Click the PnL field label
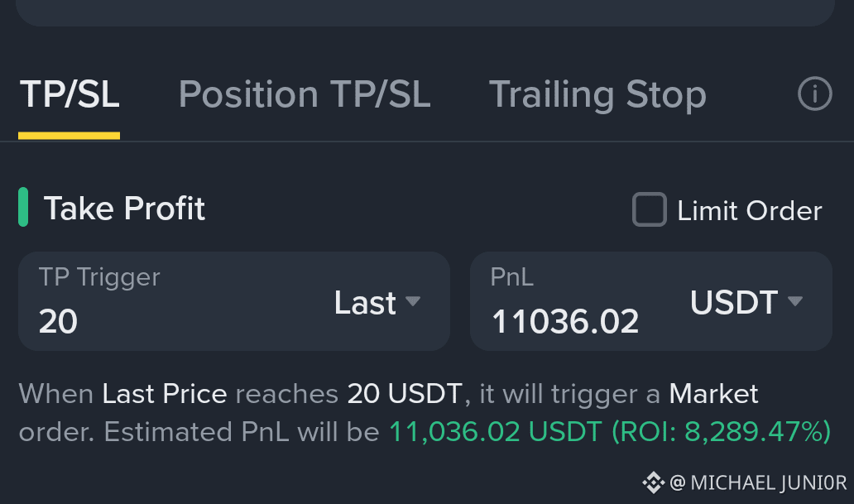The image size is (854, 504). click(x=511, y=276)
